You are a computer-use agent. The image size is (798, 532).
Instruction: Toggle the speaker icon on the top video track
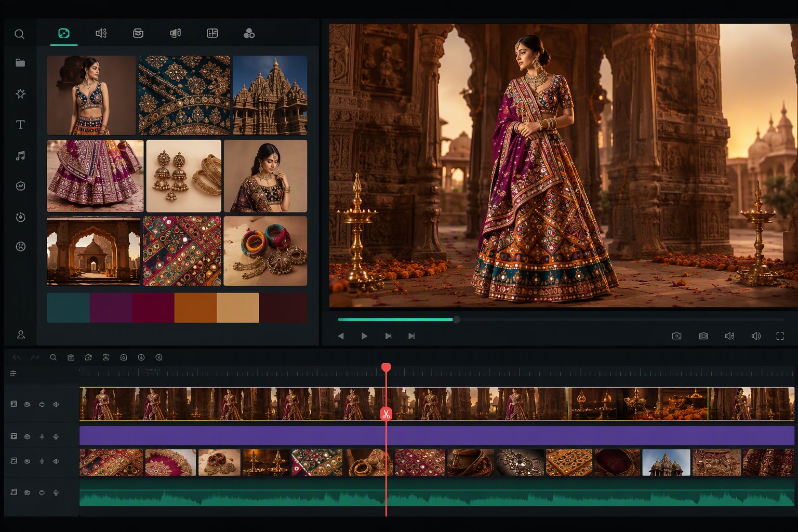click(x=56, y=404)
